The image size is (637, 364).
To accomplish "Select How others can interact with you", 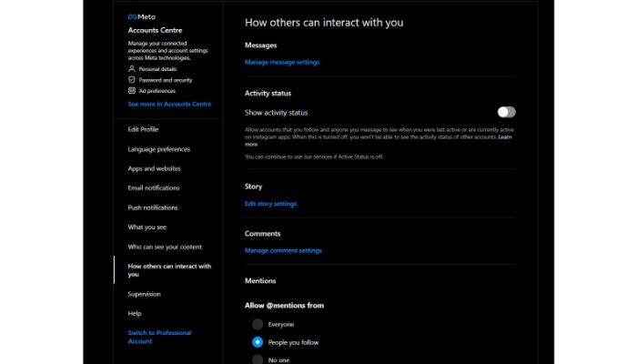I will pos(169,270).
